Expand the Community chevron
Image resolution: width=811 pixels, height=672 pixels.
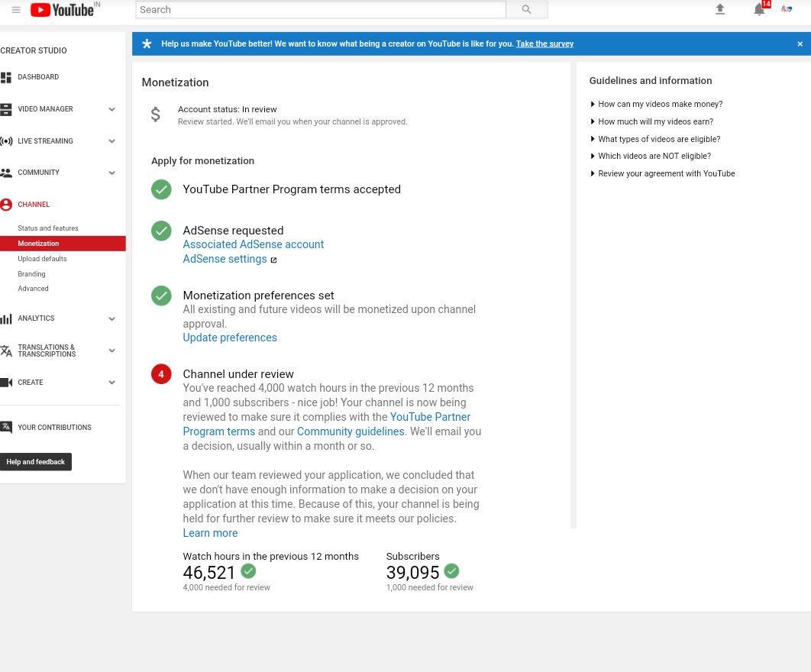point(111,173)
